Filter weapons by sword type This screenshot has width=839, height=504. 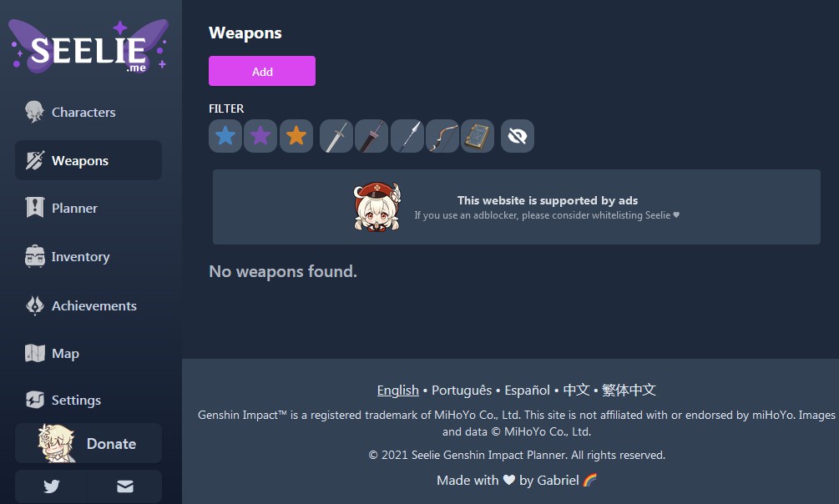click(x=336, y=136)
